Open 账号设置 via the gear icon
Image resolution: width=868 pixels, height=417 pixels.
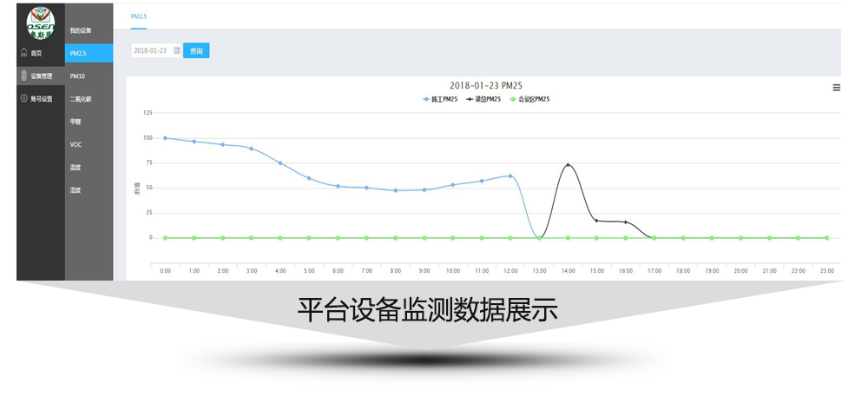(x=24, y=98)
